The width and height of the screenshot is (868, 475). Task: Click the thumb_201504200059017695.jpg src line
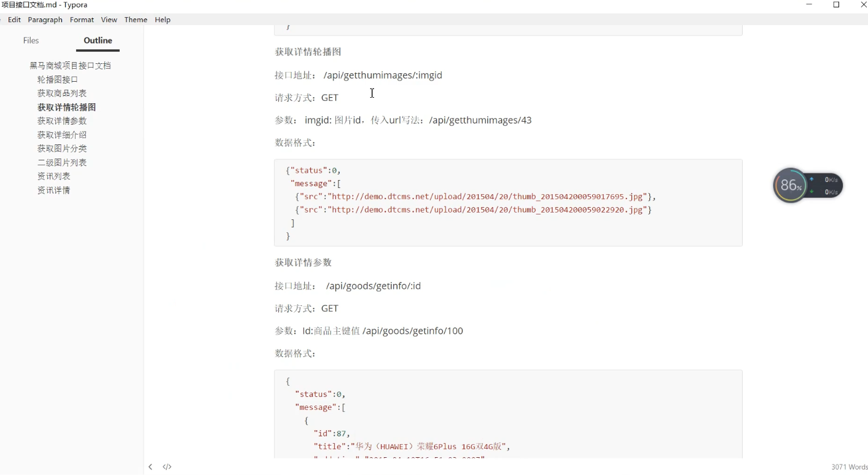475,197
